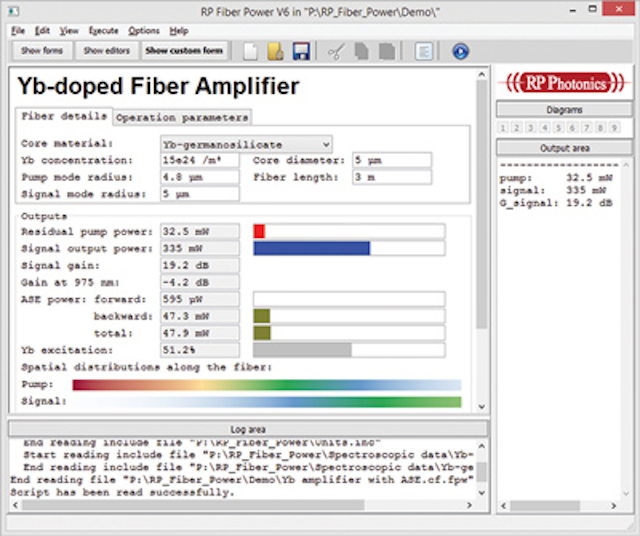The height and width of the screenshot is (536, 640).
Task: Click the G_signal 19.2 dB output line
Action: [x=556, y=203]
